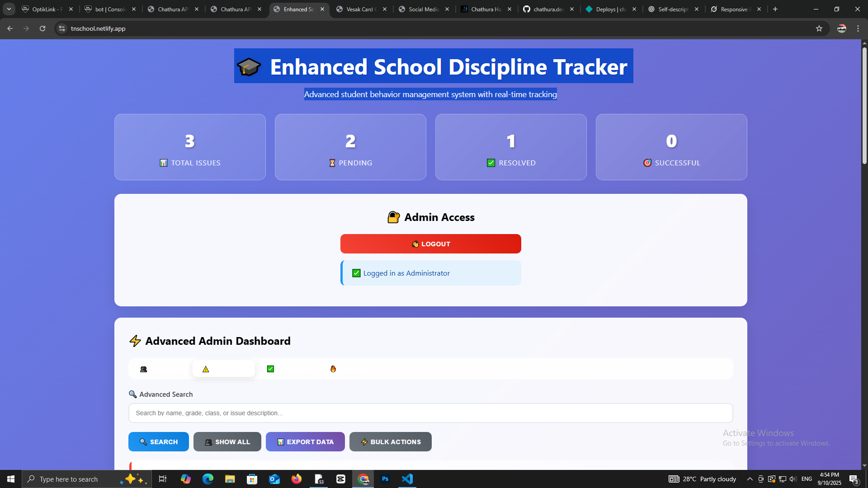
Task: Open Visual Studio Code from taskbar
Action: coord(407,479)
